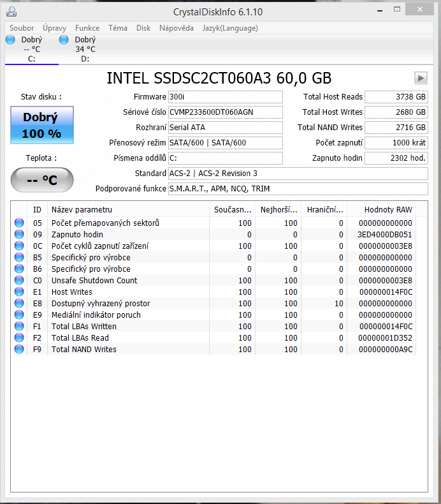
Task: Click the Hodnoty RAW column header
Action: click(x=381, y=210)
